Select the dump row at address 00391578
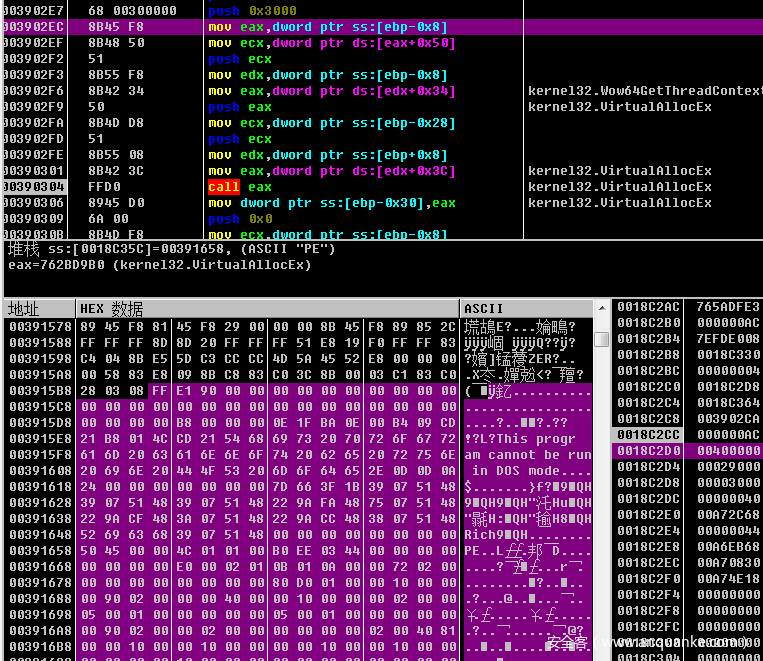Viewport: 763px width, 661px height. (38, 327)
